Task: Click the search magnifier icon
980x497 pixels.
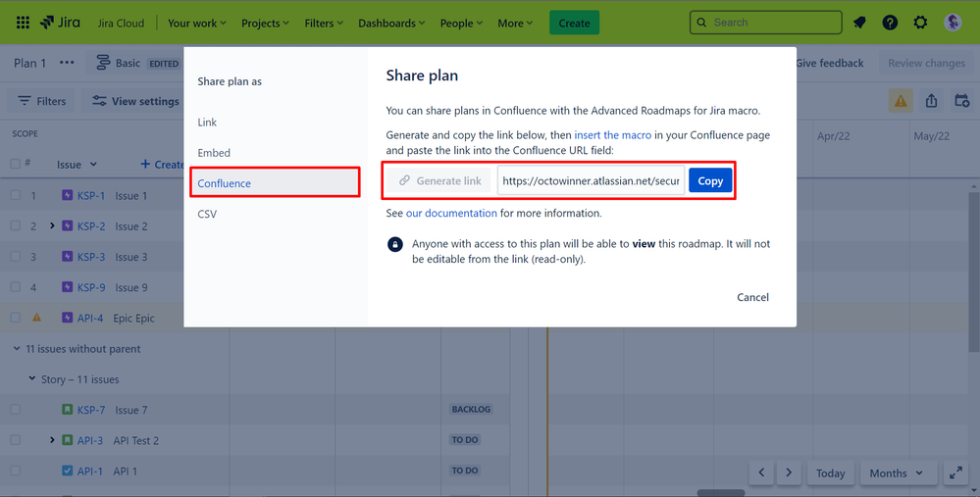Action: (x=701, y=23)
